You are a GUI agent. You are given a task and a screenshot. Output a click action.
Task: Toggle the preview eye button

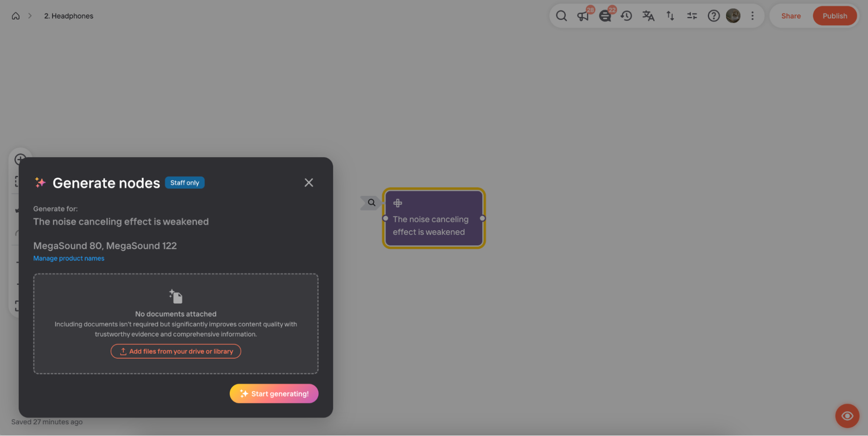pyautogui.click(x=847, y=416)
